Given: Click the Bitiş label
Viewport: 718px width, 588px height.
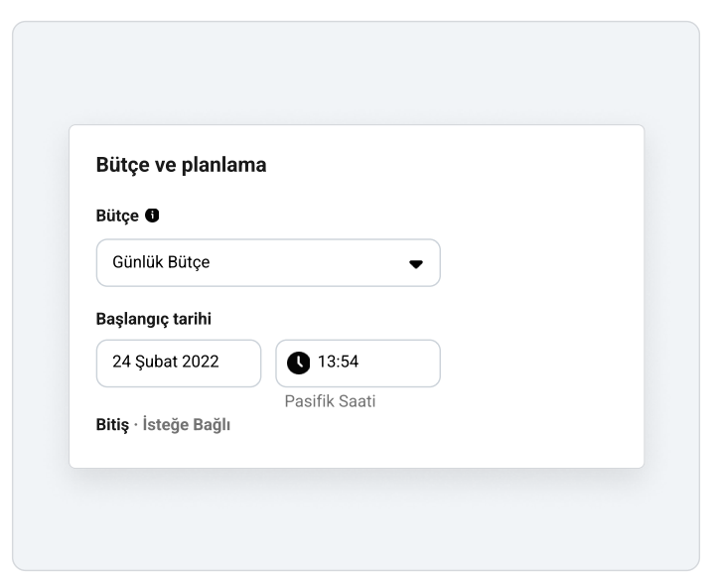Looking at the screenshot, I should click(x=112, y=424).
